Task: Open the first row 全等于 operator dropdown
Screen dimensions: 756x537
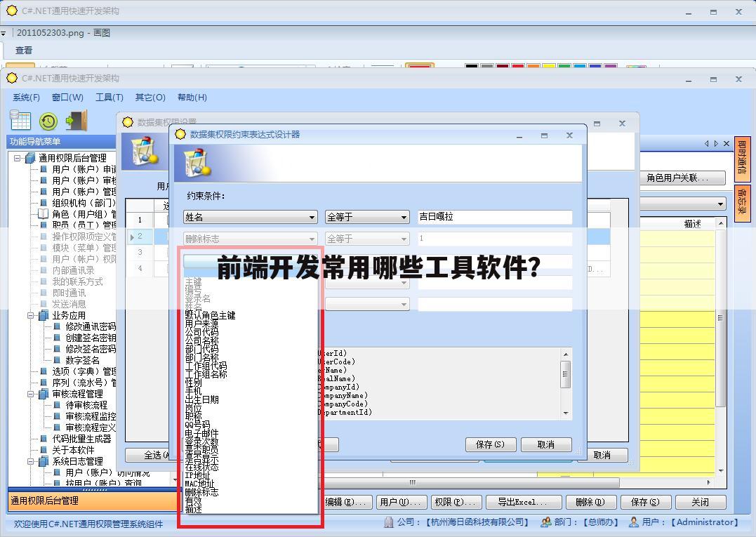Action: (404, 218)
